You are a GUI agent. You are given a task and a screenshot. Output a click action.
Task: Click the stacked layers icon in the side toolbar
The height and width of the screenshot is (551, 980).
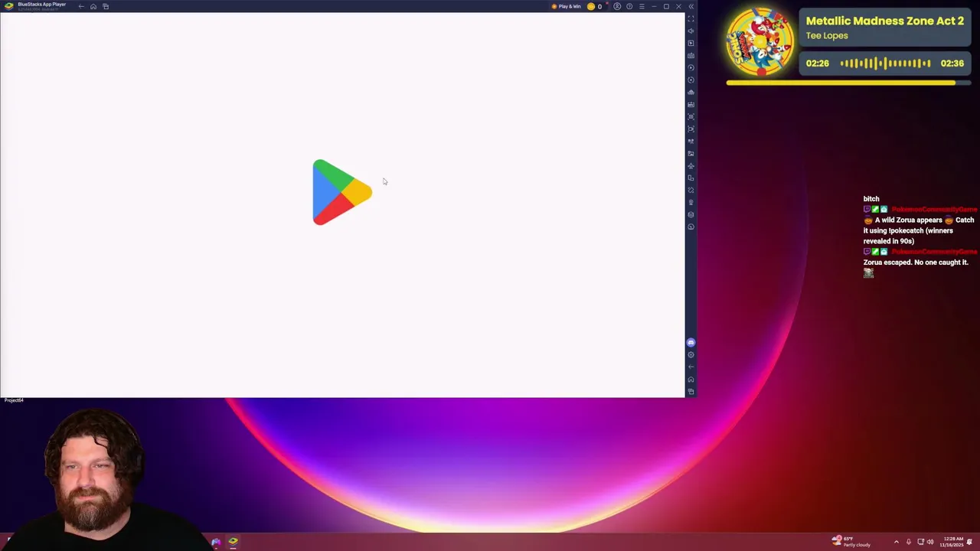[691, 214]
